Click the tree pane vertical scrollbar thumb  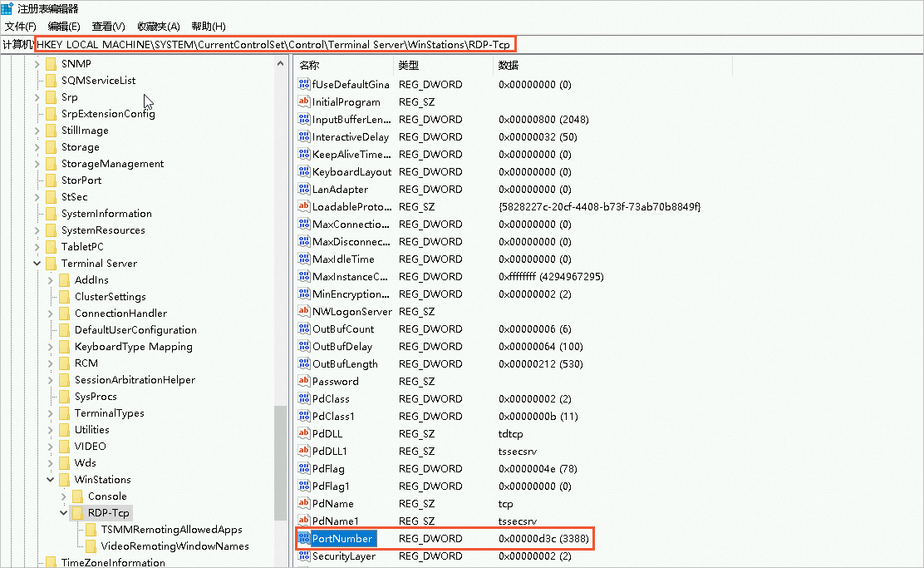[281, 463]
